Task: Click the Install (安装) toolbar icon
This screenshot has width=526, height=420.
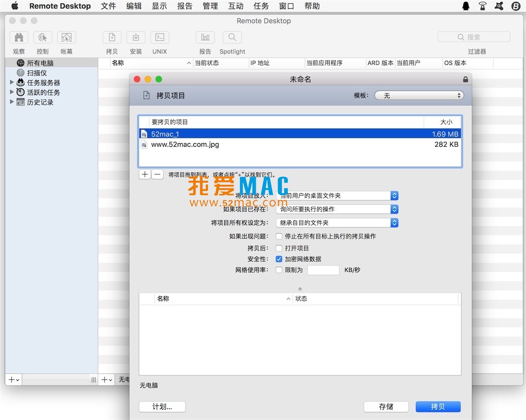Action: [136, 37]
